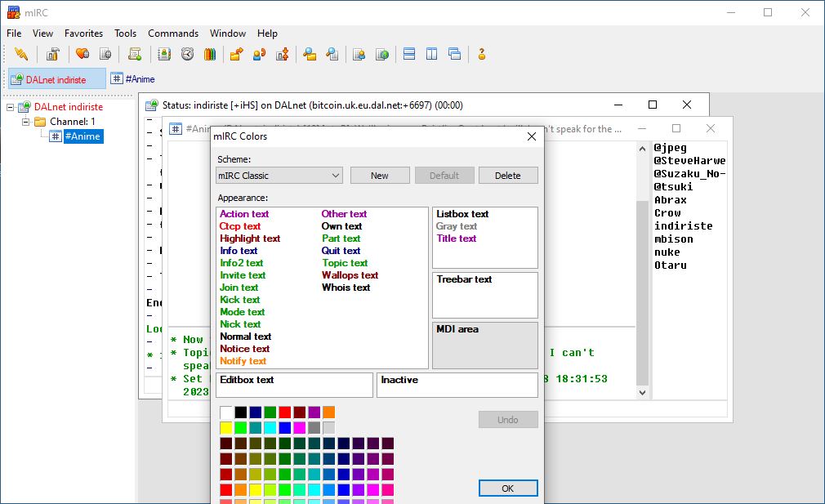Pick the white color swatch

tap(226, 412)
